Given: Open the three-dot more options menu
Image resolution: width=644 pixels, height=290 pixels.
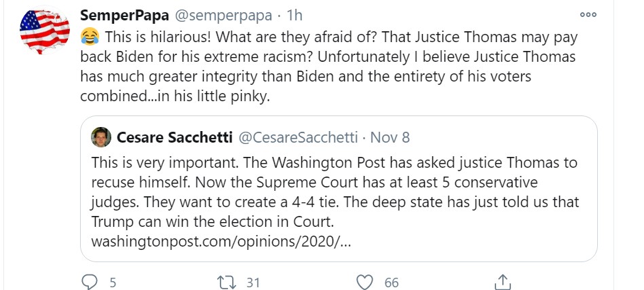Looking at the screenshot, I should click(588, 15).
